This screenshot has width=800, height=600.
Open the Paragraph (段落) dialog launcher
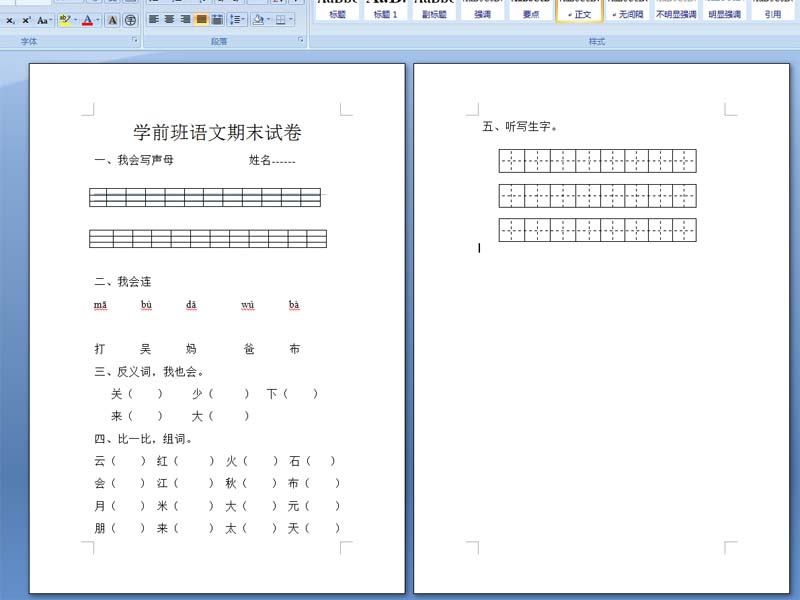(301, 40)
